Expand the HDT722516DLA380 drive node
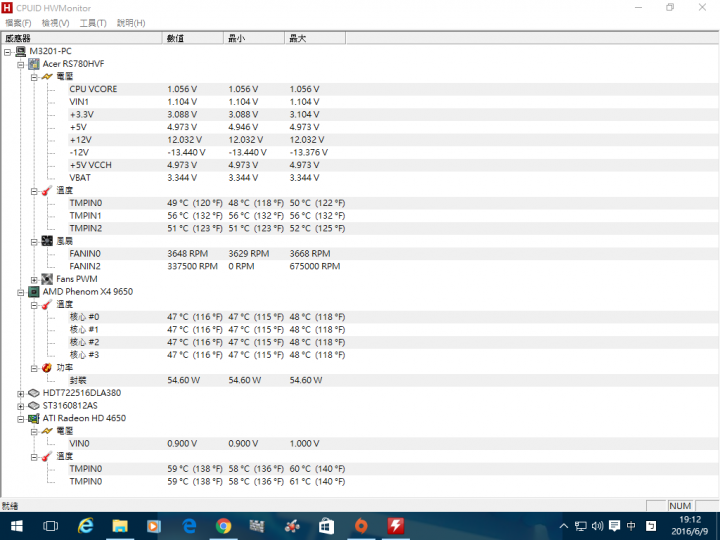The width and height of the screenshot is (720, 540). (21, 394)
